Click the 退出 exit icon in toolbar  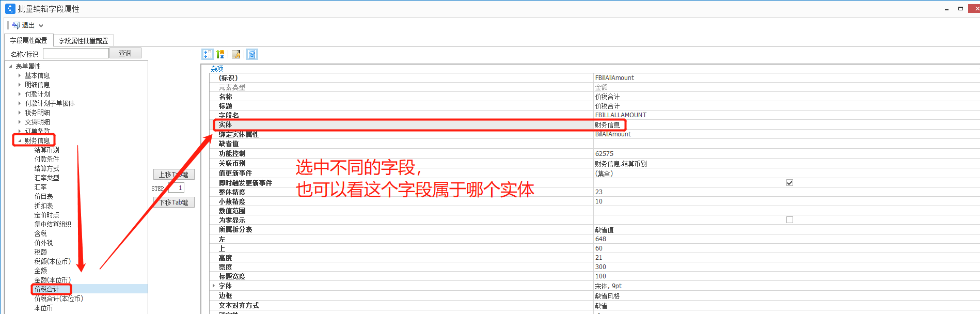[16, 25]
